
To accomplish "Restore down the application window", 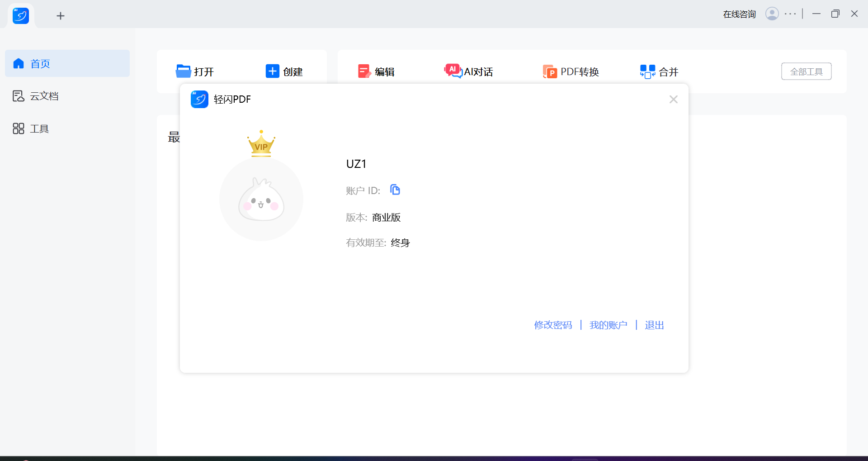I will coord(835,14).
